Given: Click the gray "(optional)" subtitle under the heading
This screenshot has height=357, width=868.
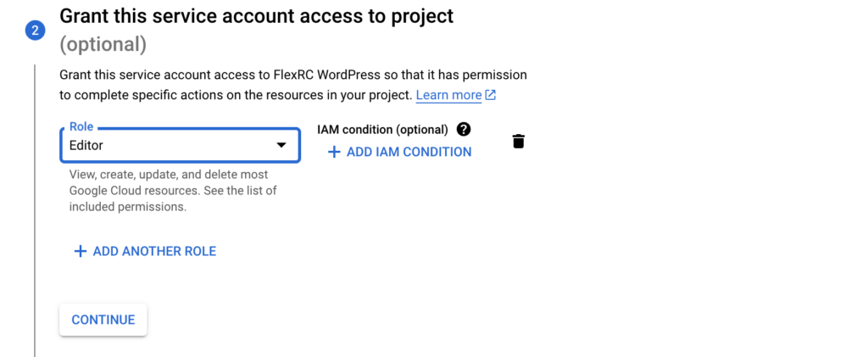Looking at the screenshot, I should tap(103, 44).
